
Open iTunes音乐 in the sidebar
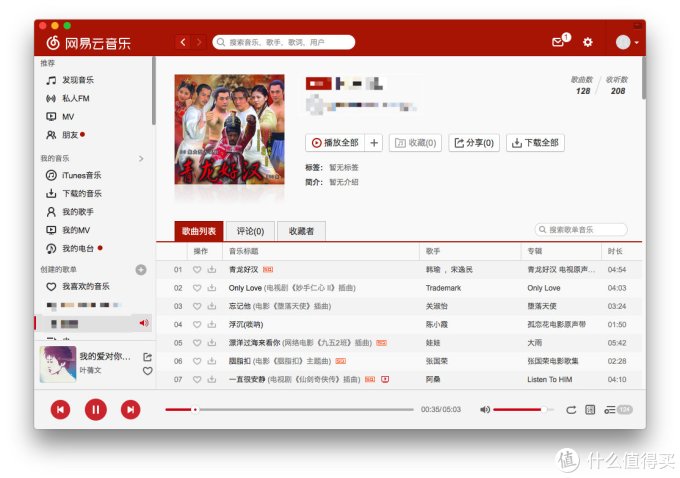pyautogui.click(x=73, y=175)
